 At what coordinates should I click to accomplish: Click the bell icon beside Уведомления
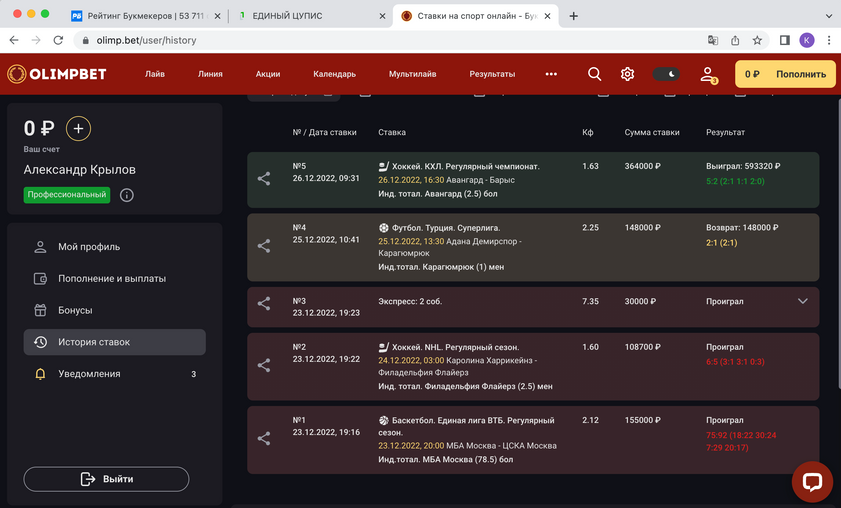40,374
